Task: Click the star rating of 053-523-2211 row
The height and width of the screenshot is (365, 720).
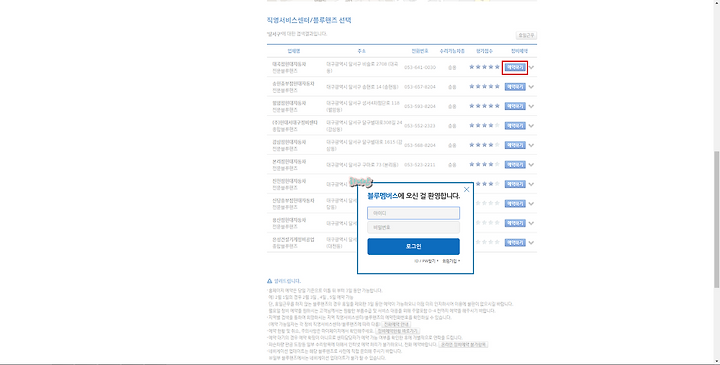Action: tap(484, 164)
